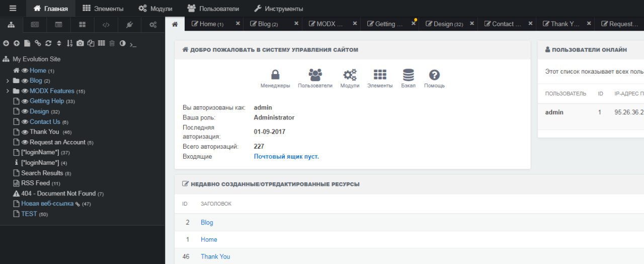The width and height of the screenshot is (644, 264).
Task: Open the Элементы top menu
Action: (x=103, y=9)
